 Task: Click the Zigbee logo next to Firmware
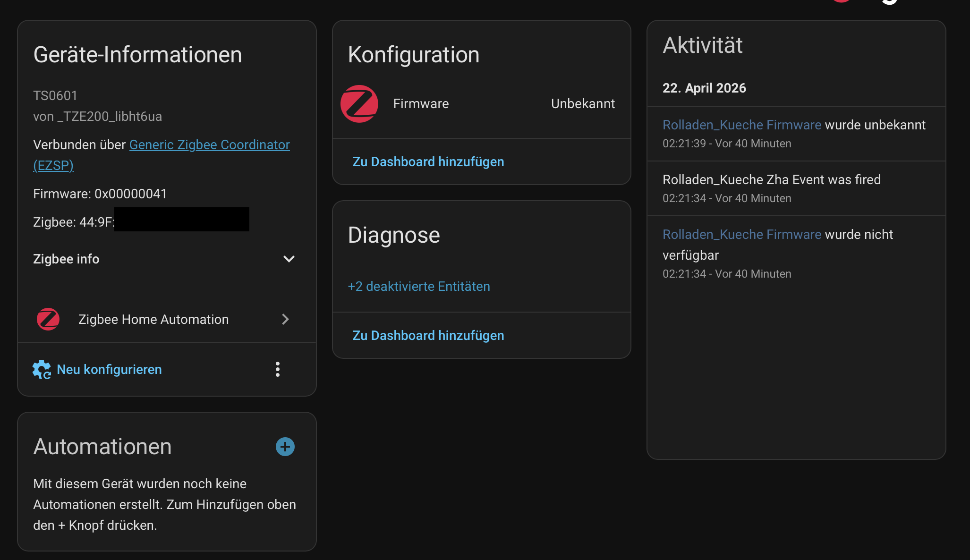359,104
